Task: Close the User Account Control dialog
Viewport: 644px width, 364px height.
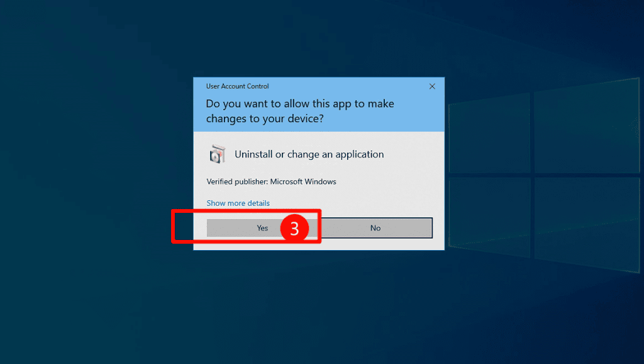Action: tap(432, 86)
